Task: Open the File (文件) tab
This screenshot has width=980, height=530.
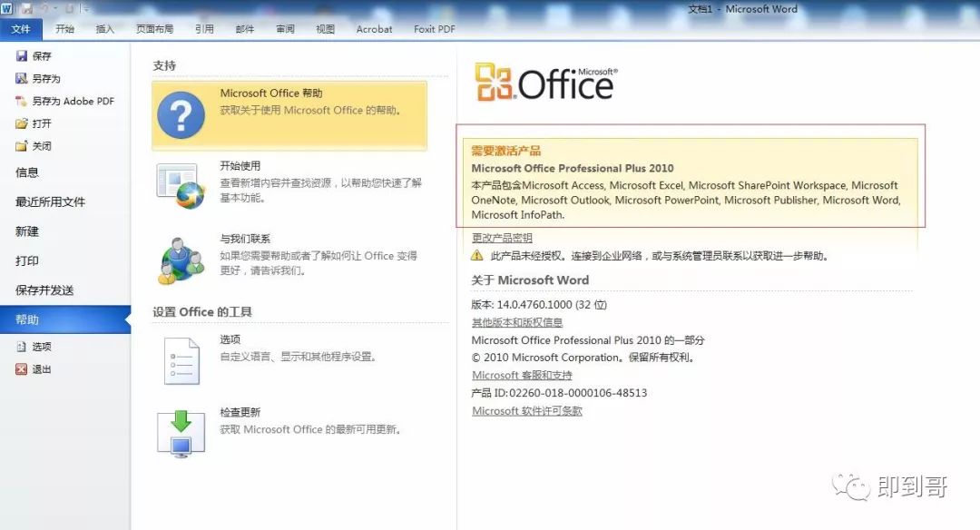Action: (x=21, y=29)
